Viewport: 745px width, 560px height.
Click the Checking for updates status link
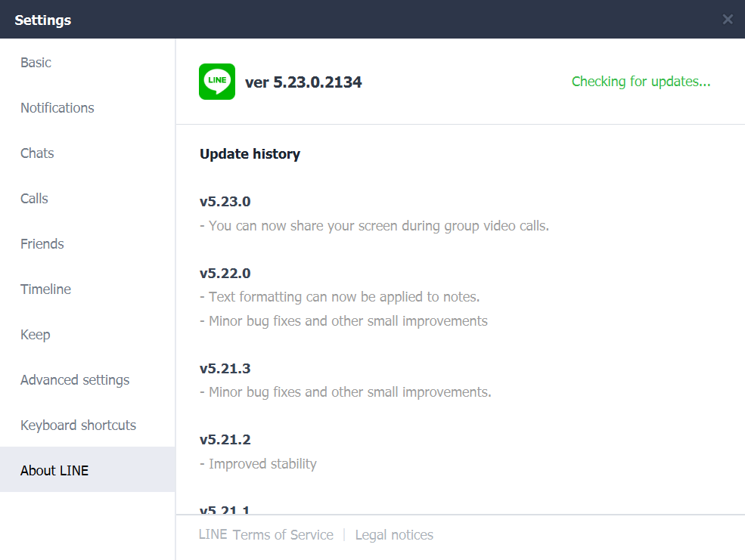pos(641,82)
